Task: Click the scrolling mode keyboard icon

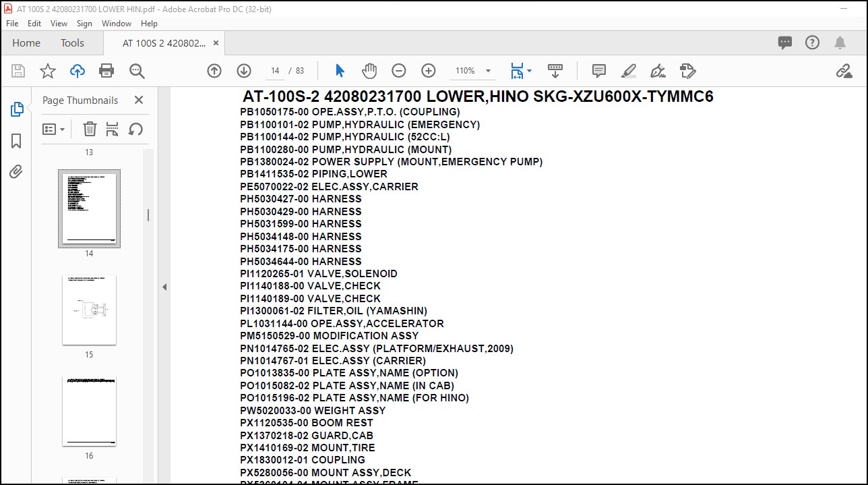Action: 555,71
